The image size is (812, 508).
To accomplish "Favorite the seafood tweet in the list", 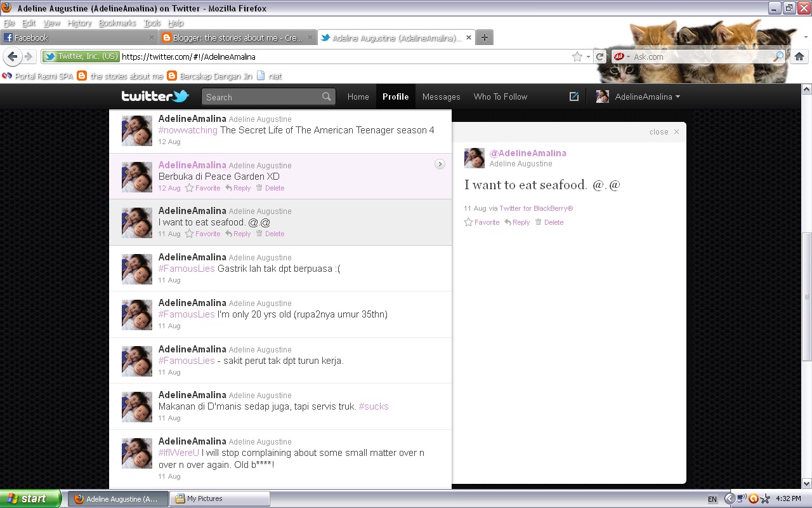I will click(x=203, y=234).
